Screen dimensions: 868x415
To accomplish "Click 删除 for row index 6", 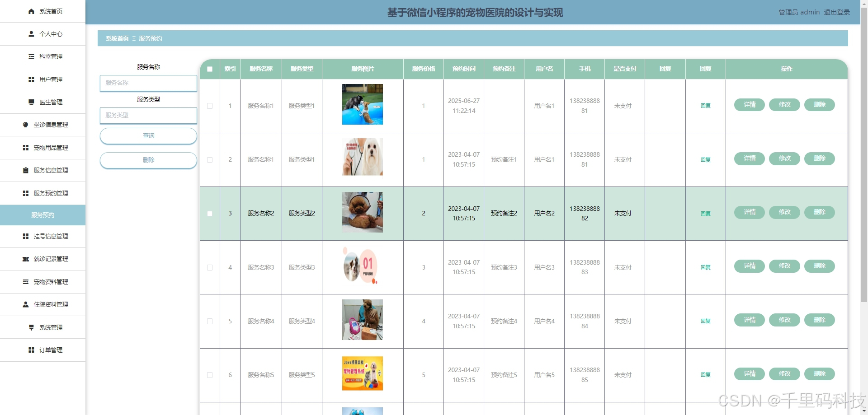I will [820, 374].
